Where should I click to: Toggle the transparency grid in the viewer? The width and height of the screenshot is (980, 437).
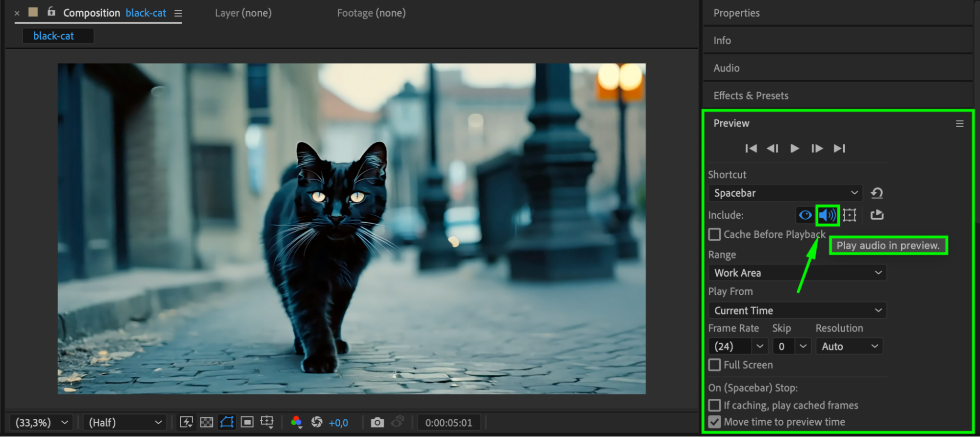click(x=207, y=422)
